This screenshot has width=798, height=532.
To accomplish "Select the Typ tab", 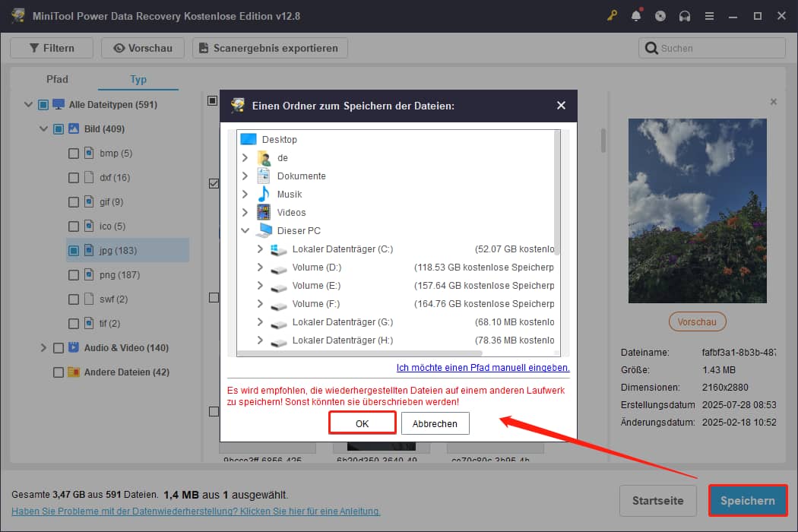I will [x=138, y=78].
